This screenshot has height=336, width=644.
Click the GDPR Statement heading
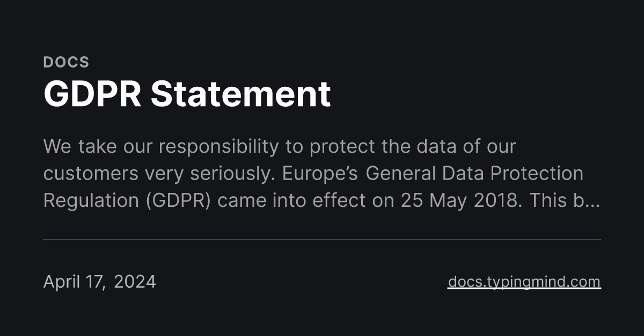tap(187, 94)
